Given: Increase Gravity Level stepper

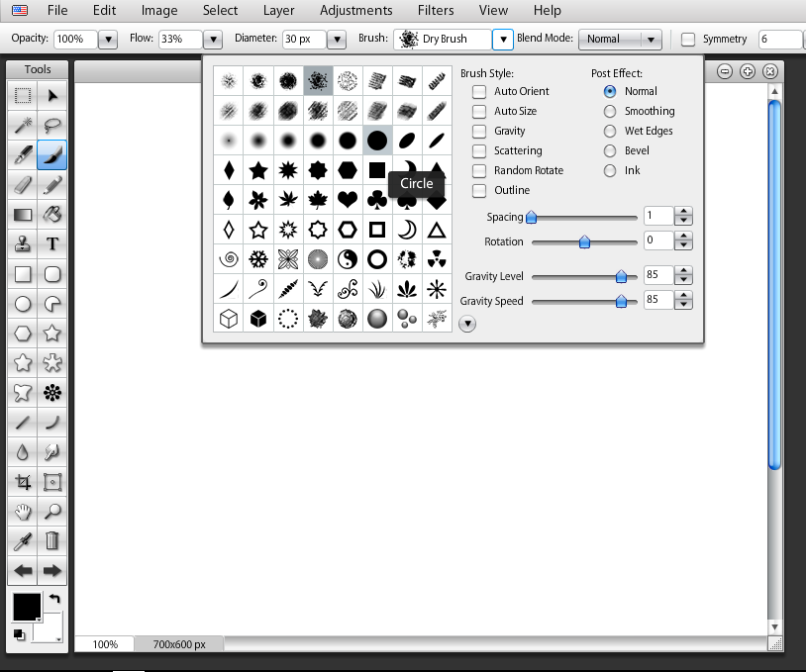Looking at the screenshot, I should point(683,271).
